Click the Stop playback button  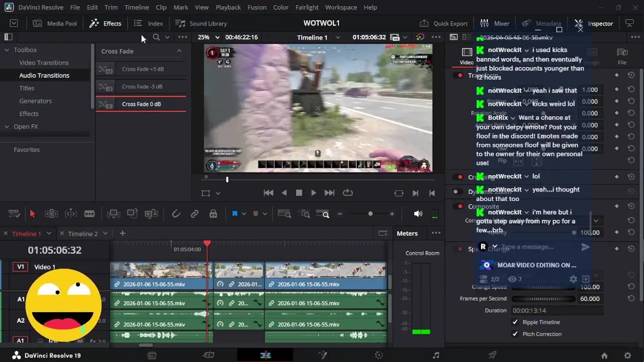click(x=299, y=193)
